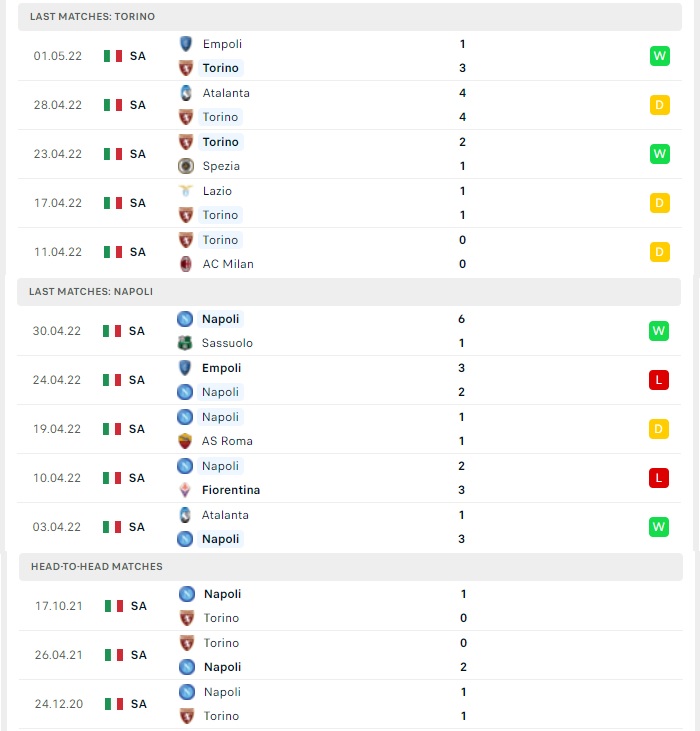Click the red L badge for the Empoli–Napoli match
Image resolution: width=700 pixels, height=731 pixels.
point(659,380)
